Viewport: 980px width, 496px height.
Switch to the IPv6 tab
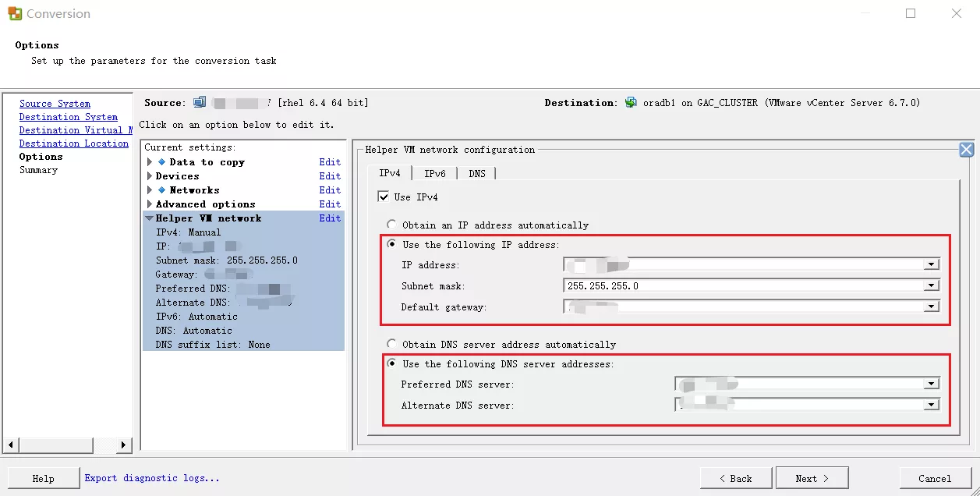(434, 174)
